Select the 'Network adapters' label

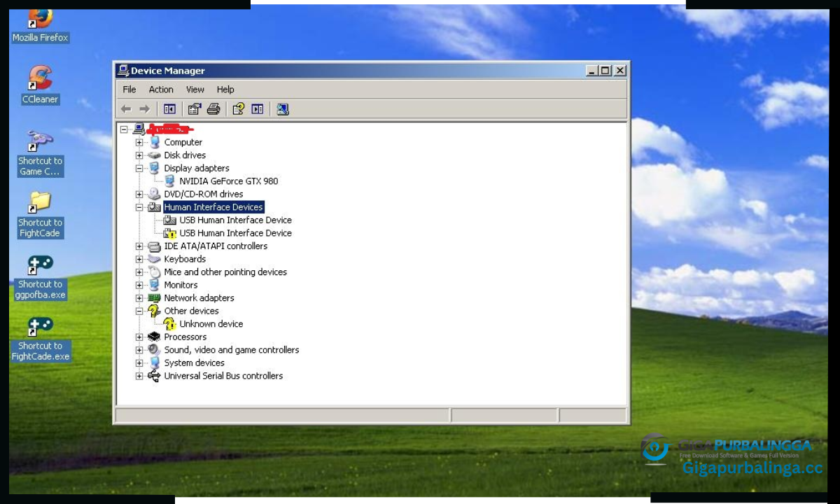coord(199,298)
